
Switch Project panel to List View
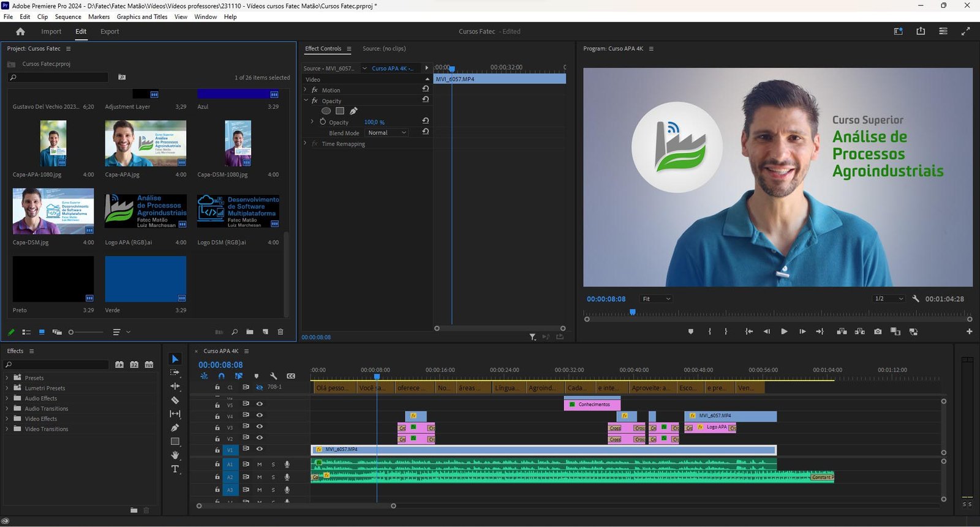point(26,332)
